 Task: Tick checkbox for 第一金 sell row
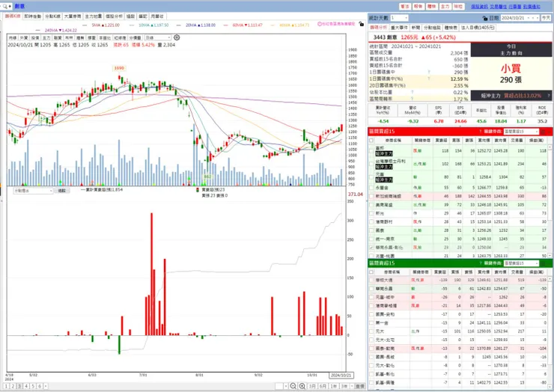371,322
